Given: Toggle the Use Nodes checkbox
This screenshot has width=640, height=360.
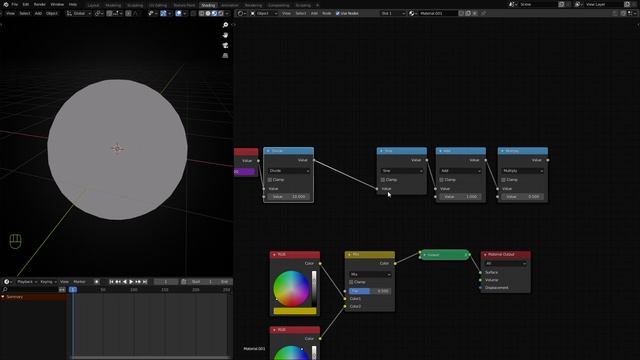Looking at the screenshot, I should [338, 13].
